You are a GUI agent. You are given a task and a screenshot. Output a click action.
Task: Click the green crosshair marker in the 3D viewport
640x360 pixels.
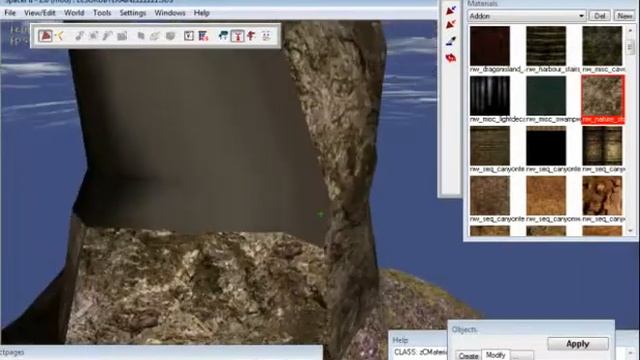[x=320, y=214]
